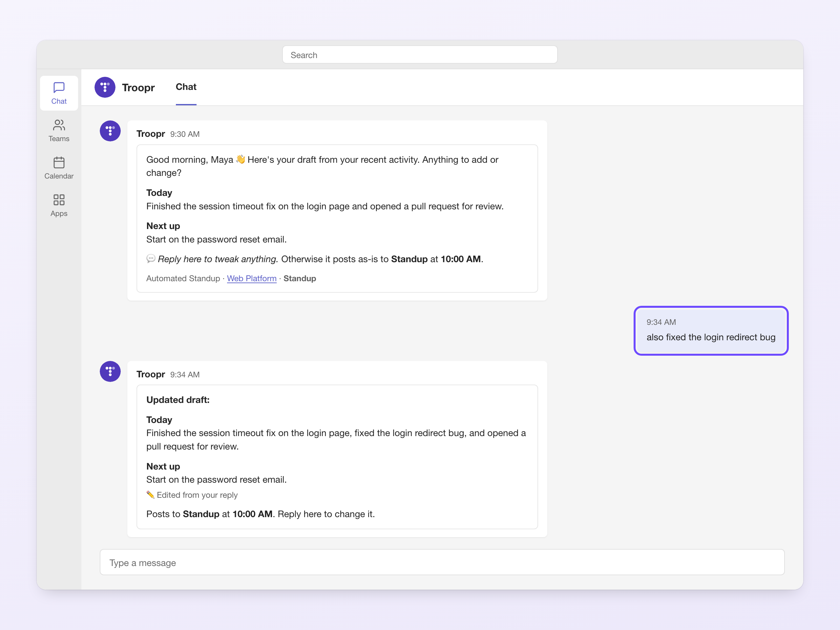Open the Apps sidebar icon
This screenshot has width=840, height=630.
[x=59, y=205]
